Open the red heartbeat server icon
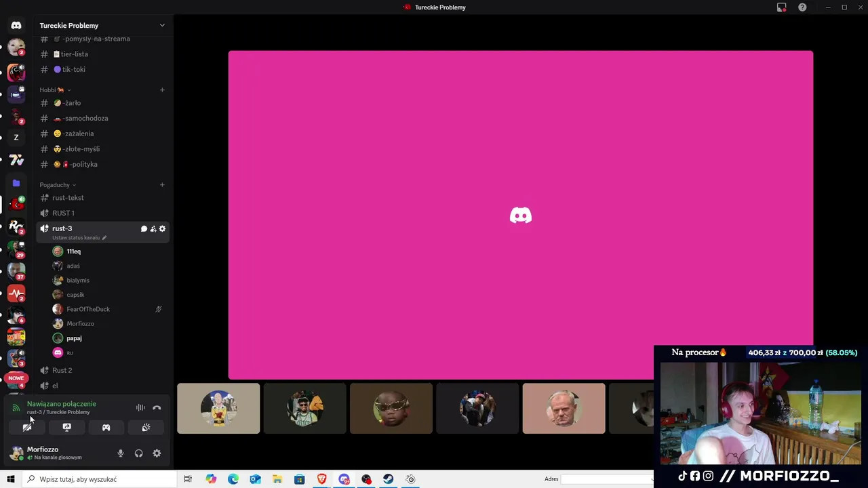The height and width of the screenshot is (488, 868). pyautogui.click(x=16, y=294)
